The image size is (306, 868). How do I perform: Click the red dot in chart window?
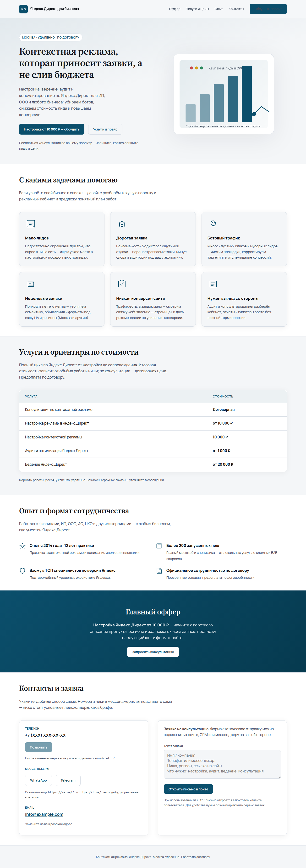point(192,68)
